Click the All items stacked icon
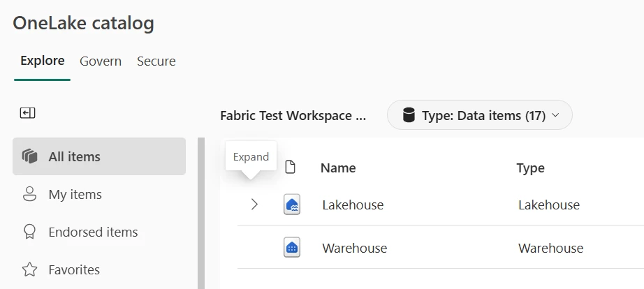This screenshot has width=644, height=289. (x=29, y=156)
